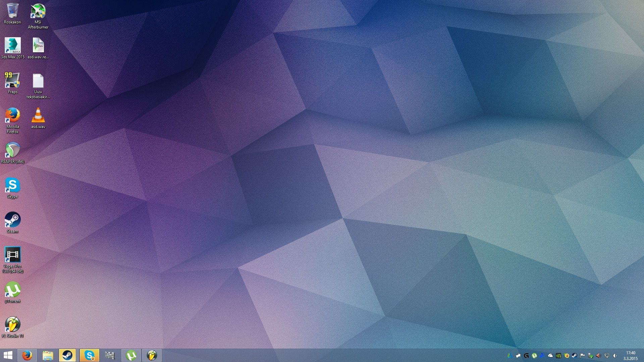Screen dimensions: 644x362
Task: Select the FL Studio 11 desktop shortcut
Action: click(12, 325)
